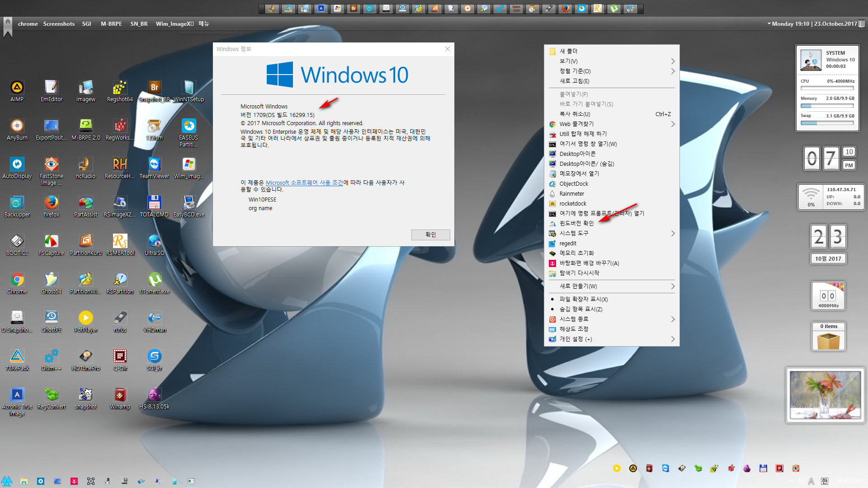Launch AnyBurn from the desktop
This screenshot has height=488, width=868.
pos(17,129)
